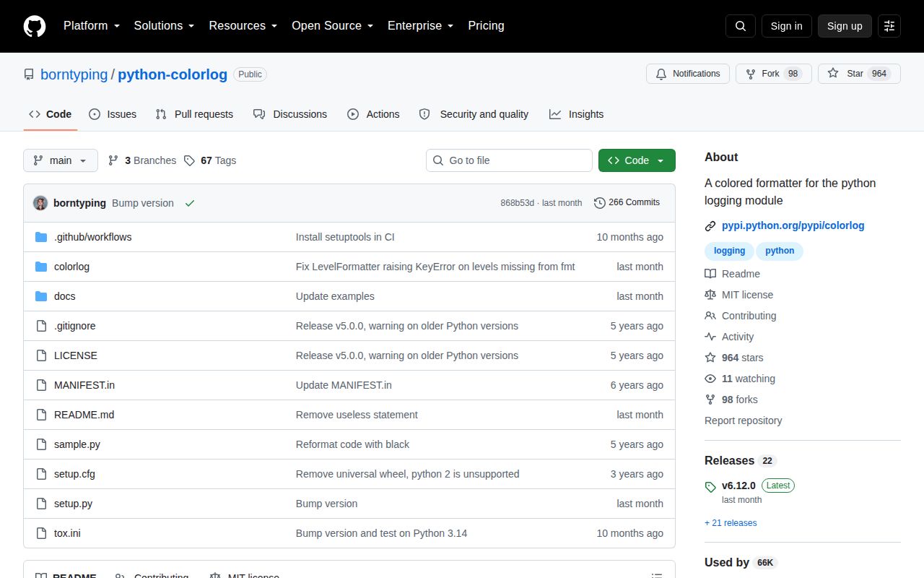Image resolution: width=924 pixels, height=578 pixels.
Task: Open the main branch selector dropdown
Action: click(61, 160)
